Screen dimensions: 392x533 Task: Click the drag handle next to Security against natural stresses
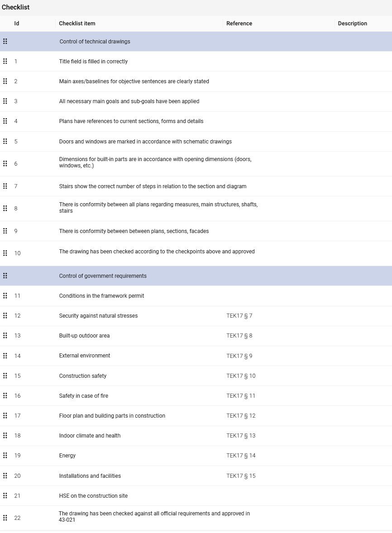pos(5,316)
